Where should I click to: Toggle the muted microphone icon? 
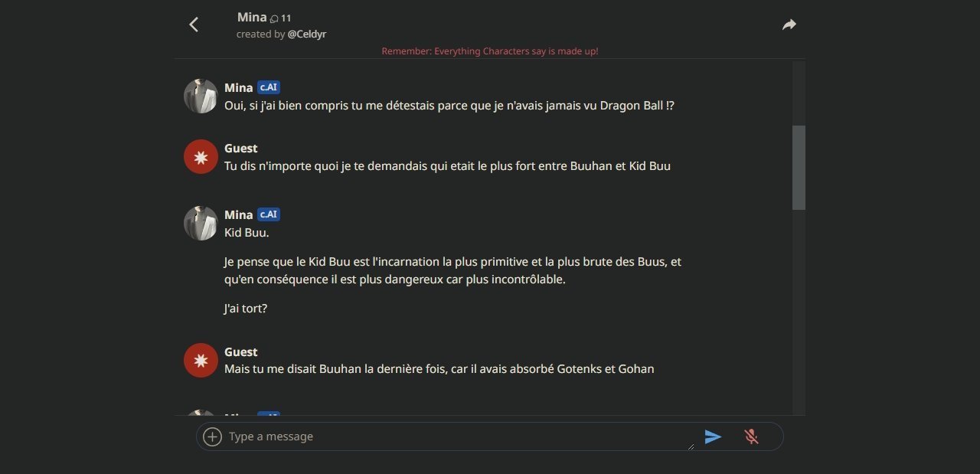click(x=751, y=436)
